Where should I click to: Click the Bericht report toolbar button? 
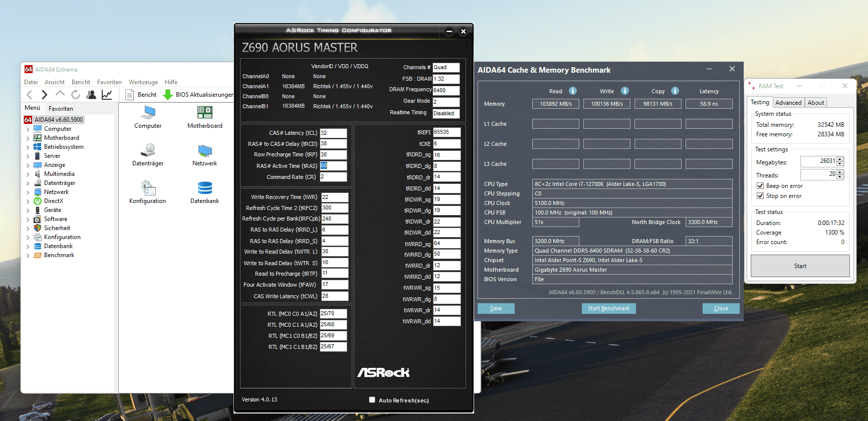point(141,94)
